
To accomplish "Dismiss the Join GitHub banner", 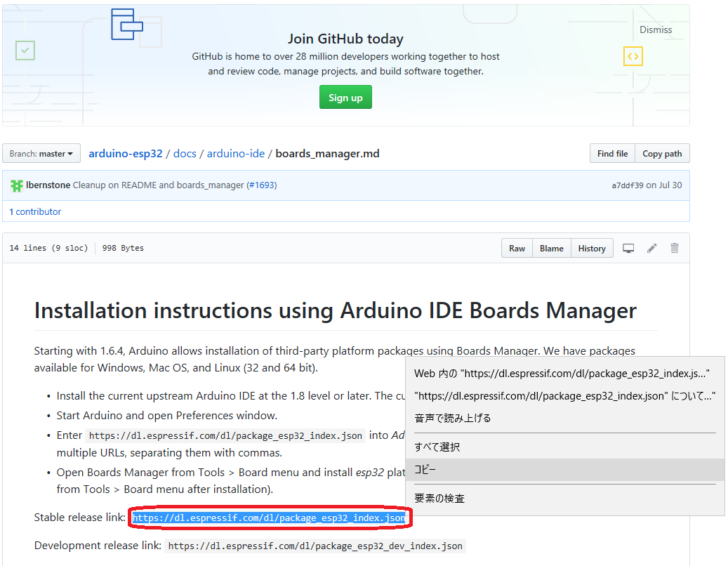I will 656,29.
